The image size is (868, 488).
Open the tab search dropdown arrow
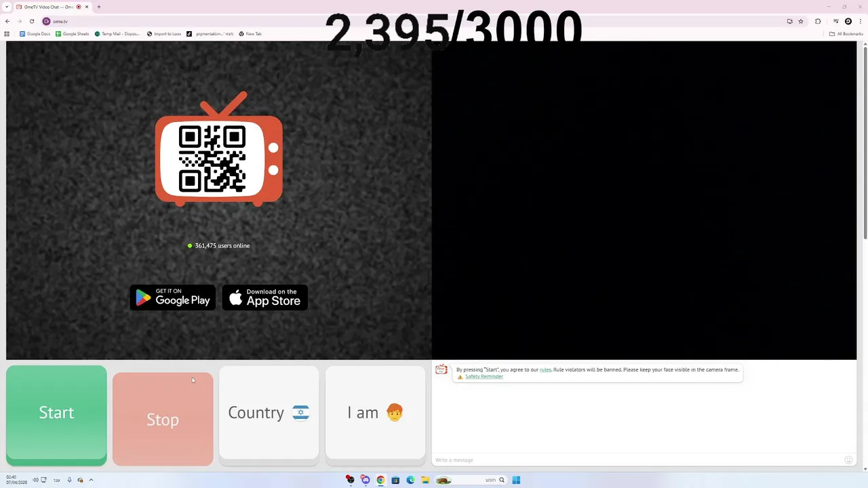point(7,7)
